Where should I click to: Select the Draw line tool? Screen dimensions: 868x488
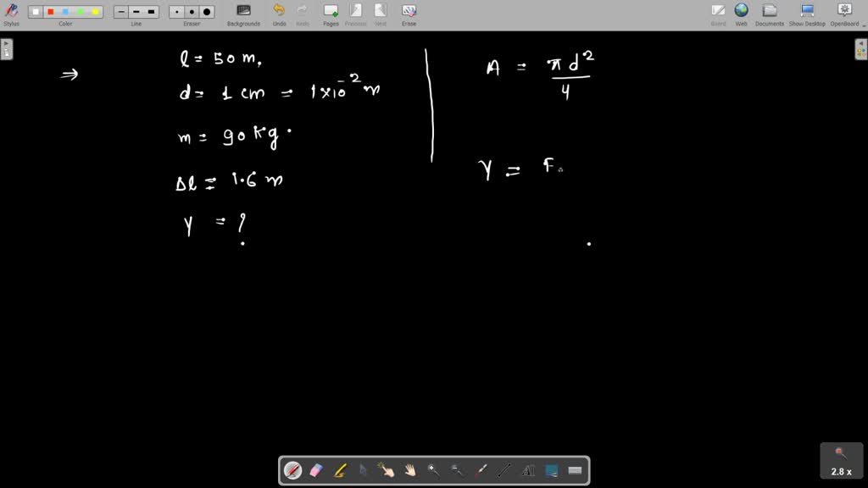click(504, 470)
